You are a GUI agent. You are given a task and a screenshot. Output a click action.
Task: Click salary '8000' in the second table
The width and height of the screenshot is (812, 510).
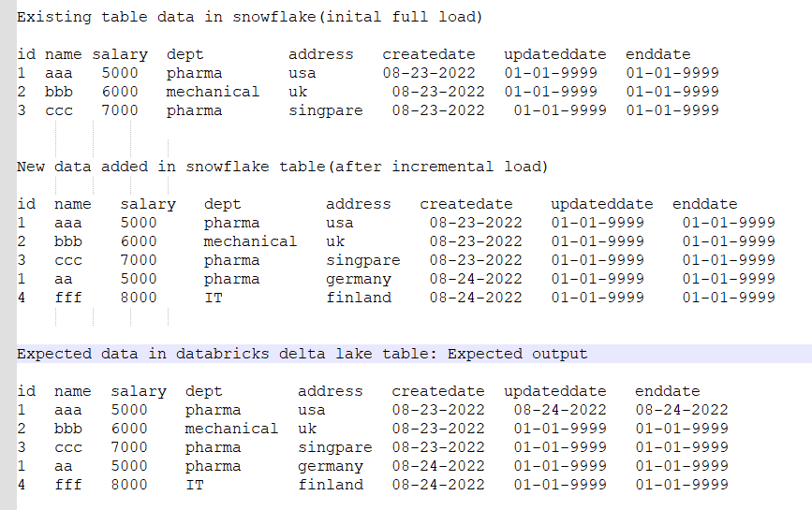coord(139,298)
